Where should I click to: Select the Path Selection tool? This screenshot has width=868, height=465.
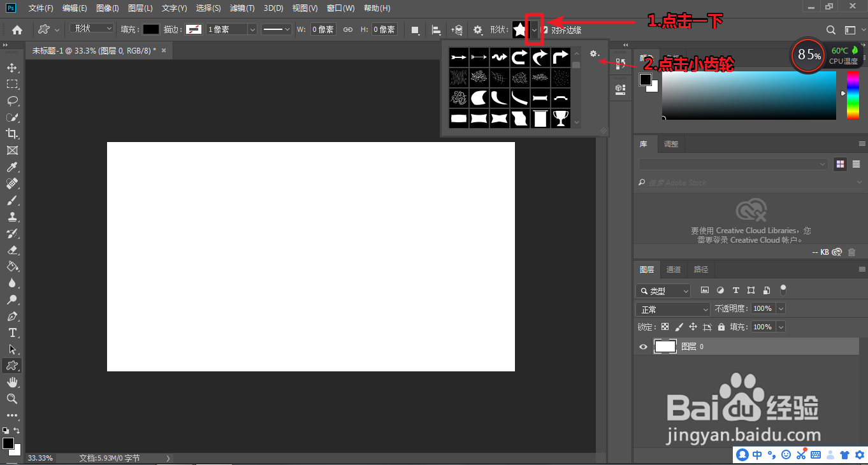pos(11,349)
